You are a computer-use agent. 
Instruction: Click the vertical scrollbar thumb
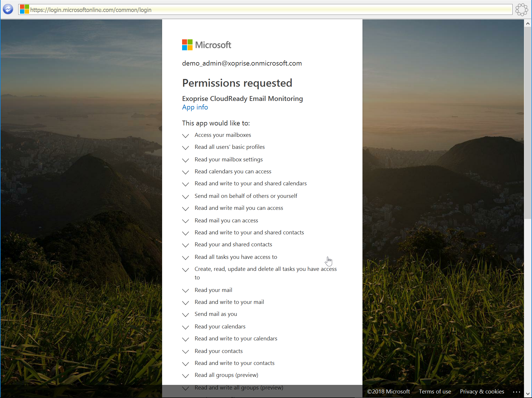coord(528,123)
